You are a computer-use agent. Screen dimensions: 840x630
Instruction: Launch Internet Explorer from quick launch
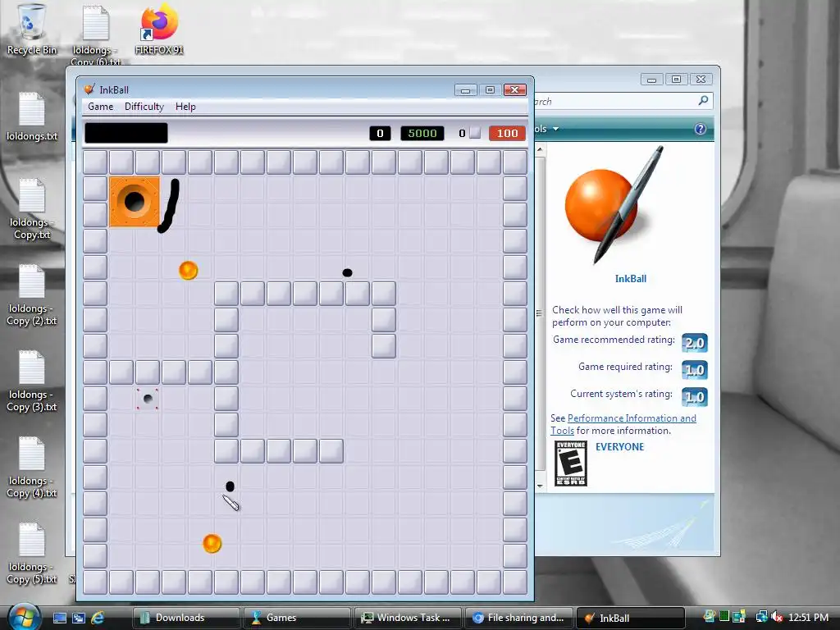[x=98, y=618]
